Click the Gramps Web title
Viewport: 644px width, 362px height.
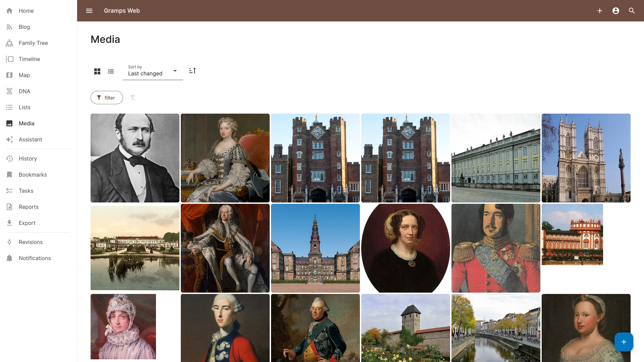point(122,11)
